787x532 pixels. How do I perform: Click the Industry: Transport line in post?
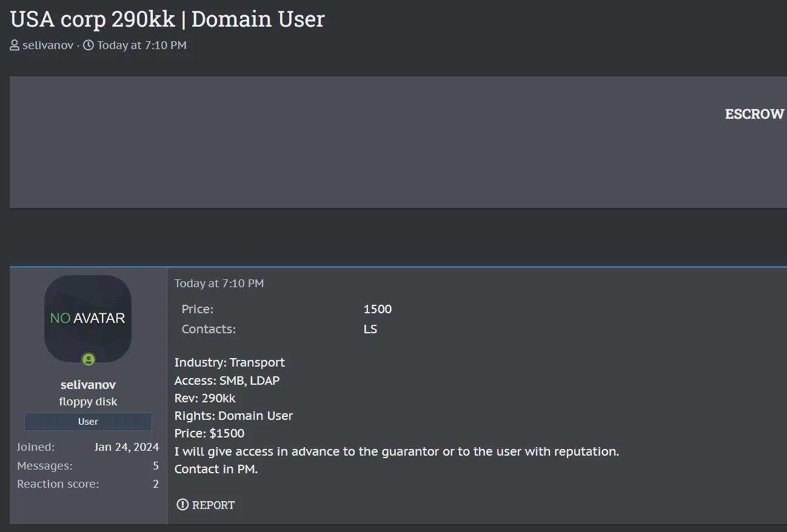(x=229, y=362)
